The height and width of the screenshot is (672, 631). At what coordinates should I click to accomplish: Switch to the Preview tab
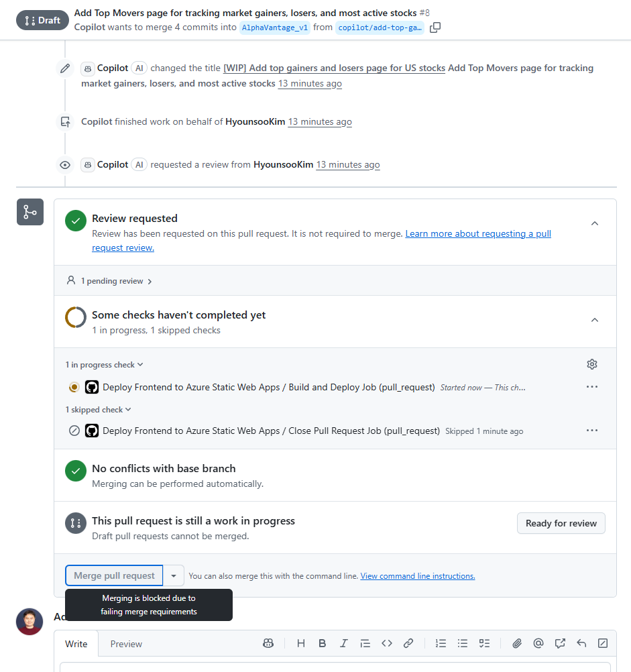(x=126, y=644)
